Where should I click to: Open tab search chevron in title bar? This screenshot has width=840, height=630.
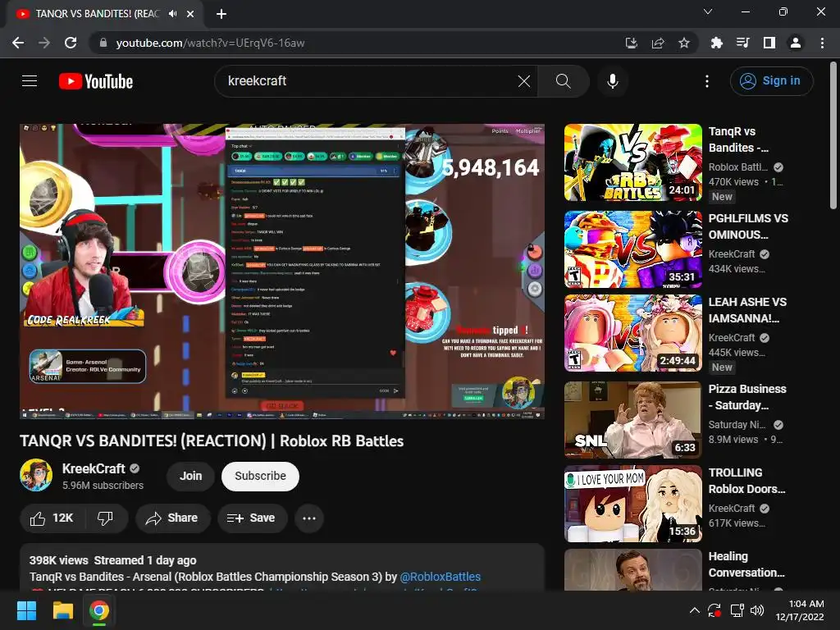708,11
